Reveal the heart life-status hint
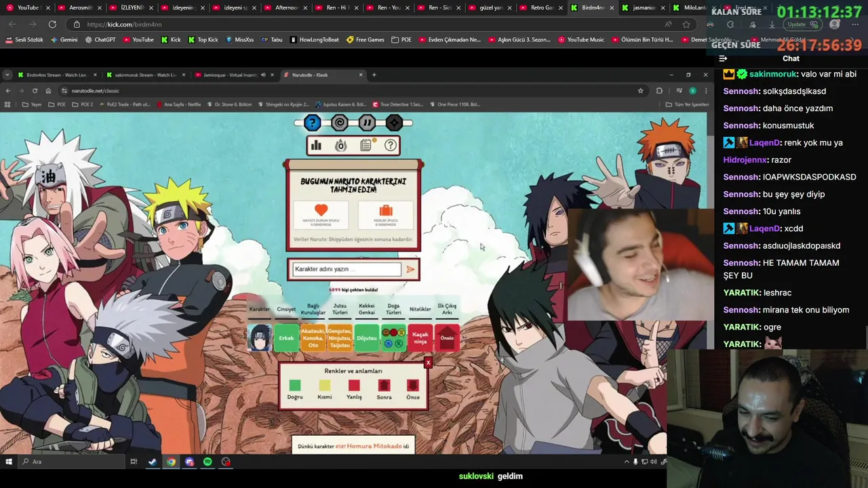 tap(321, 215)
